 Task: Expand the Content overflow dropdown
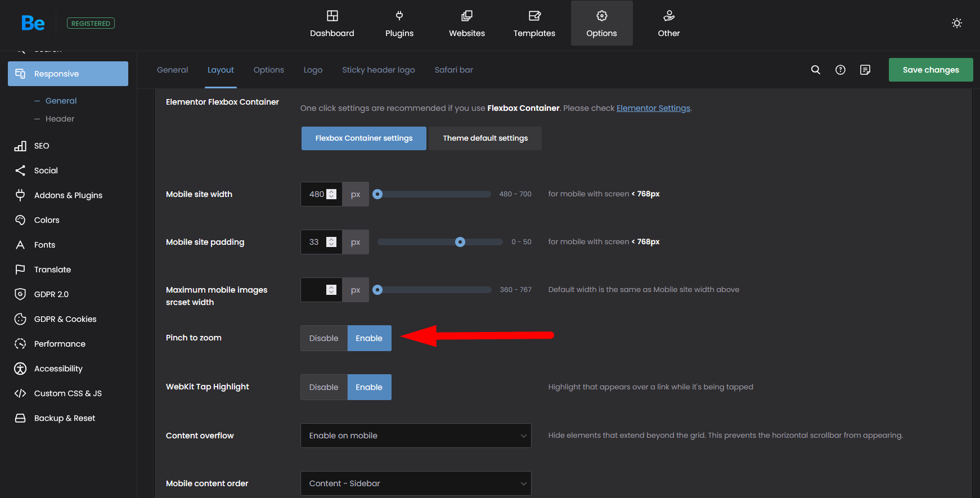(416, 436)
